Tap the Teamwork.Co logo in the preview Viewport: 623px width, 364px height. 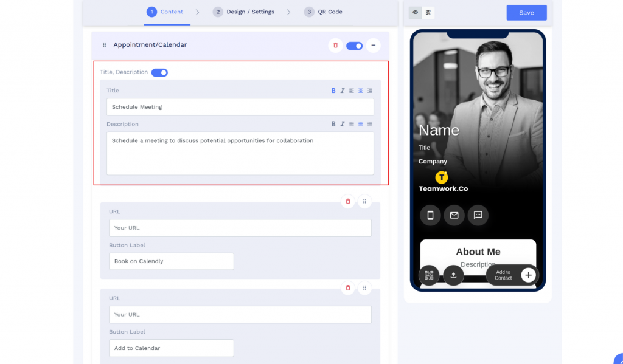[x=443, y=182]
